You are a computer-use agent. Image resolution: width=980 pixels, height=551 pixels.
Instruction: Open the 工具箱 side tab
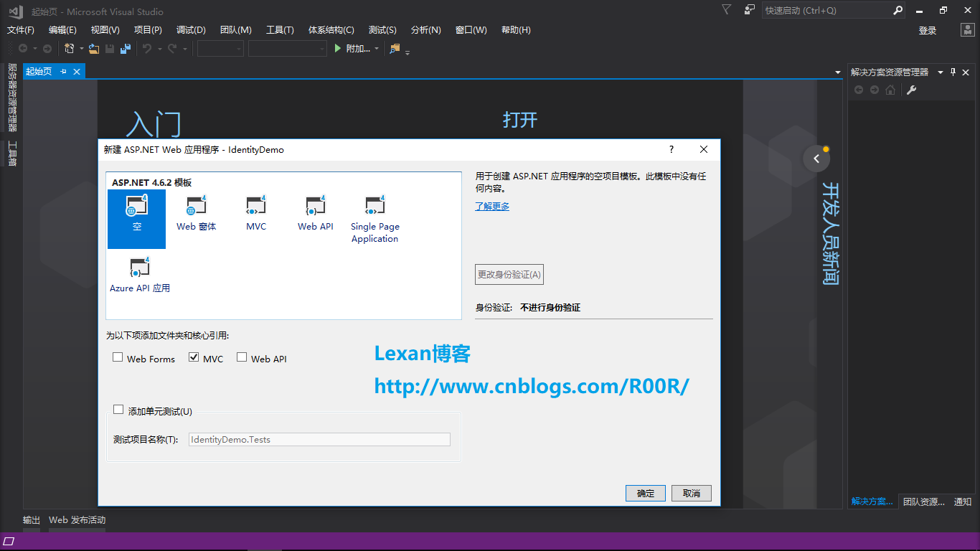point(12,154)
